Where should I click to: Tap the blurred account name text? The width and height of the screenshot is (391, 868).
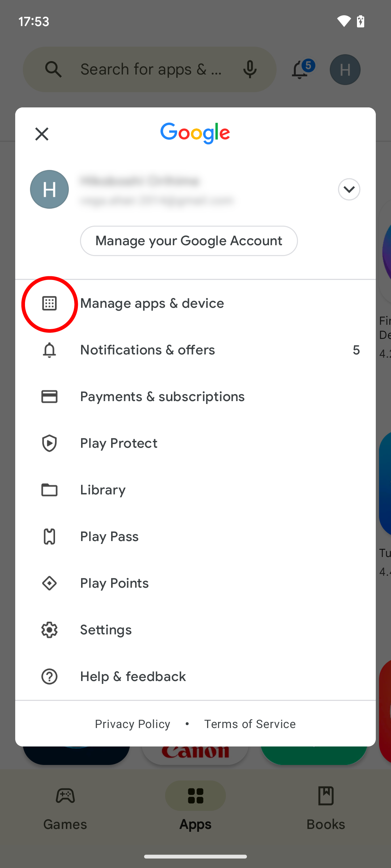(140, 180)
